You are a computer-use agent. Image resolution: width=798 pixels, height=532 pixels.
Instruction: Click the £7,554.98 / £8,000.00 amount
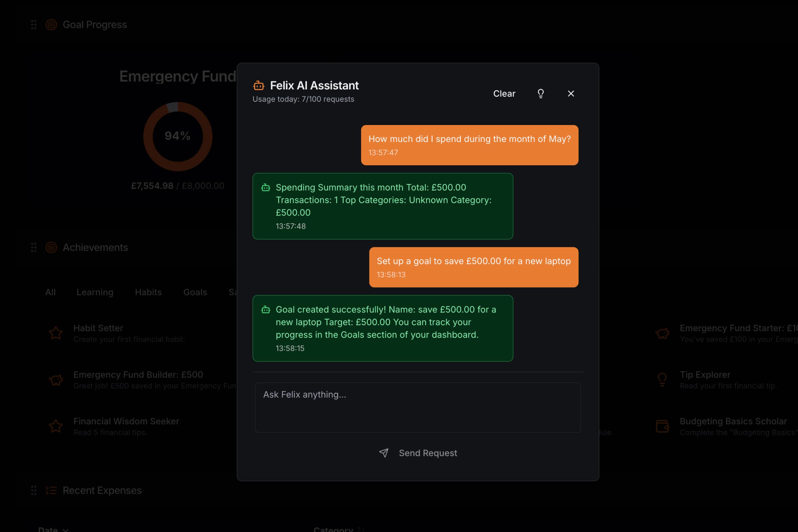point(178,186)
